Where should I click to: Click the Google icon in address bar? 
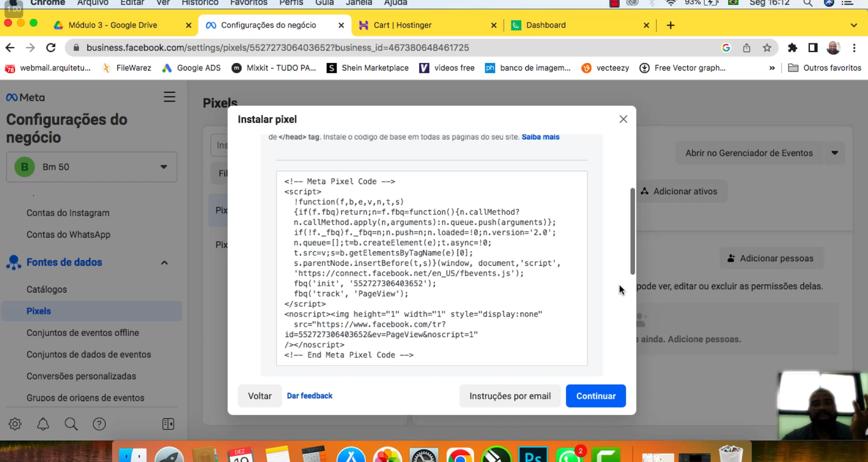[726, 48]
